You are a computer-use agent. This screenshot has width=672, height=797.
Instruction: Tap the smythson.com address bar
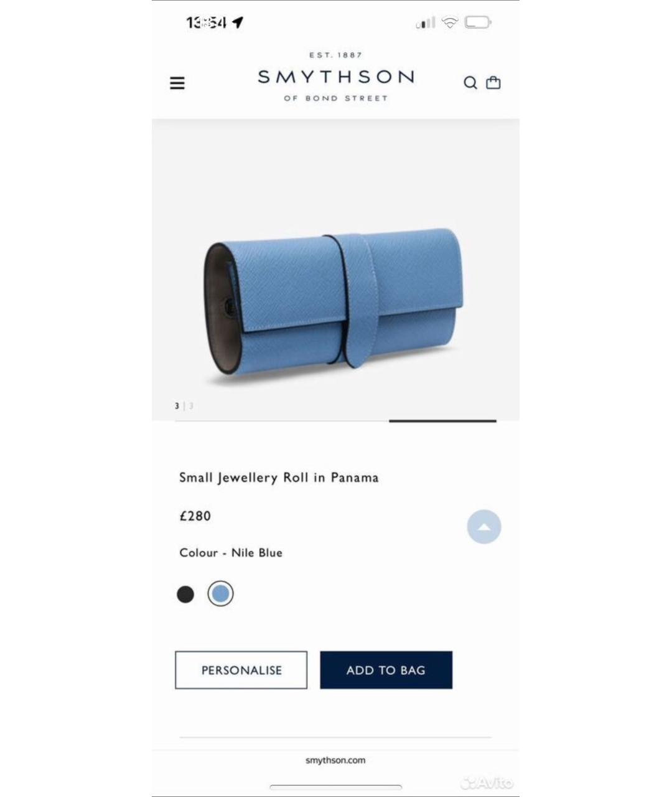(335, 760)
